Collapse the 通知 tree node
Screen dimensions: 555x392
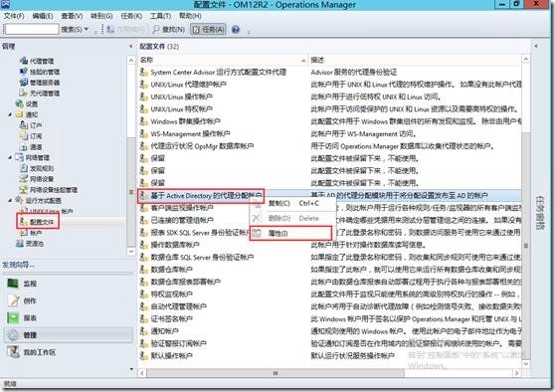[10, 114]
